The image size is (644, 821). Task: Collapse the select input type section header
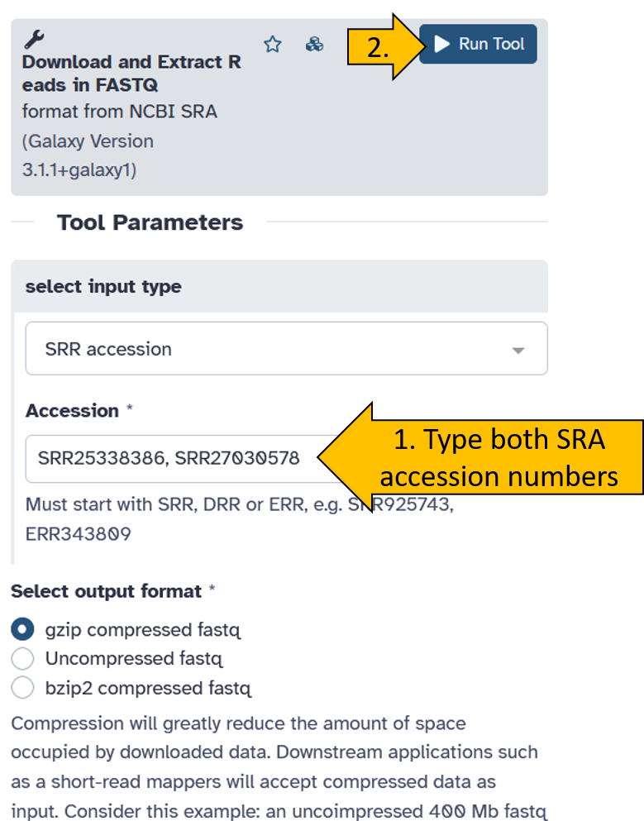(x=279, y=286)
